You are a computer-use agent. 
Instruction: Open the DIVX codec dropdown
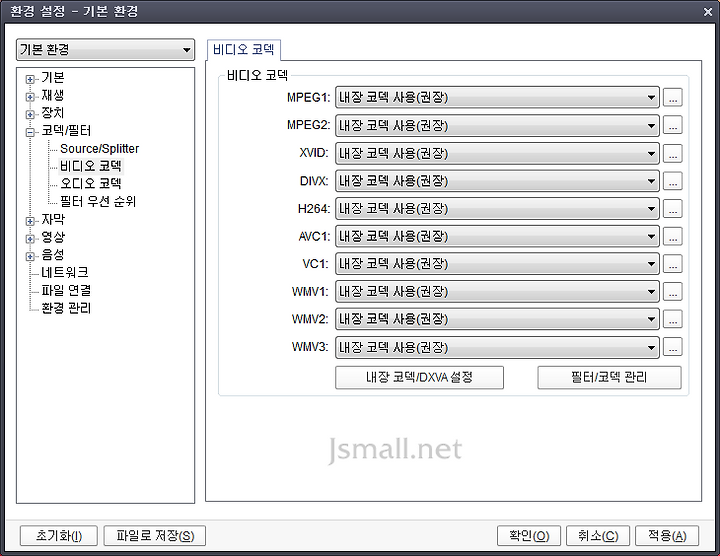point(497,181)
